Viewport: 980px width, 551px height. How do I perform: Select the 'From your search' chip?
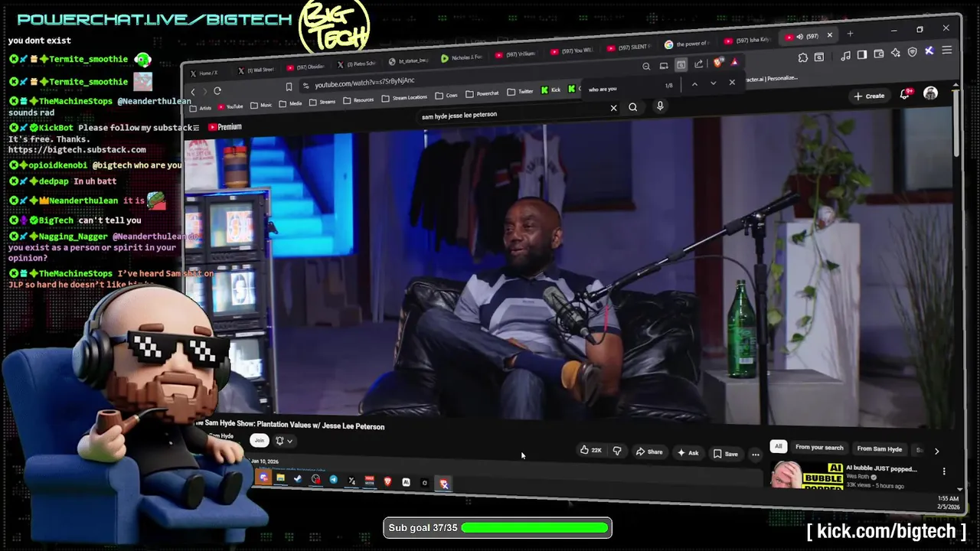[819, 448]
